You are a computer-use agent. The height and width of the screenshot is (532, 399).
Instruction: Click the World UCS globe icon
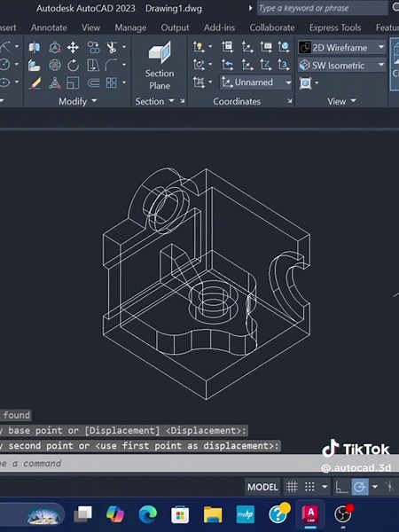tap(284, 47)
